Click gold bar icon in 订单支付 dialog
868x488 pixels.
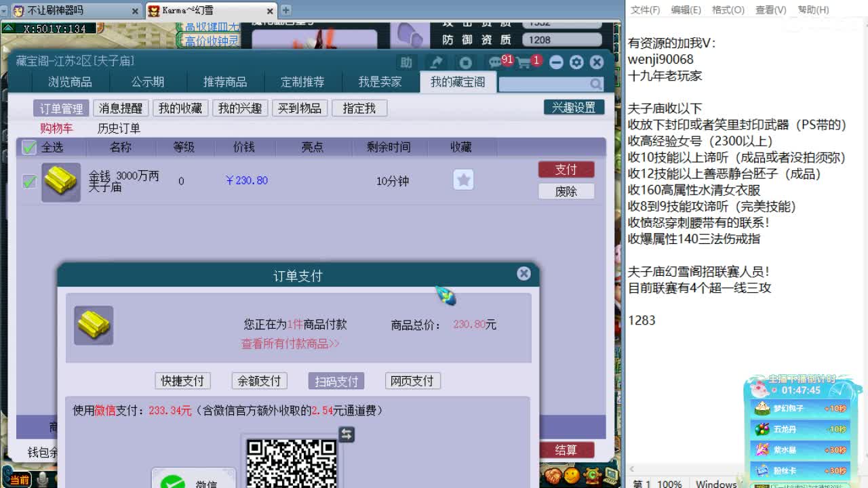point(94,325)
